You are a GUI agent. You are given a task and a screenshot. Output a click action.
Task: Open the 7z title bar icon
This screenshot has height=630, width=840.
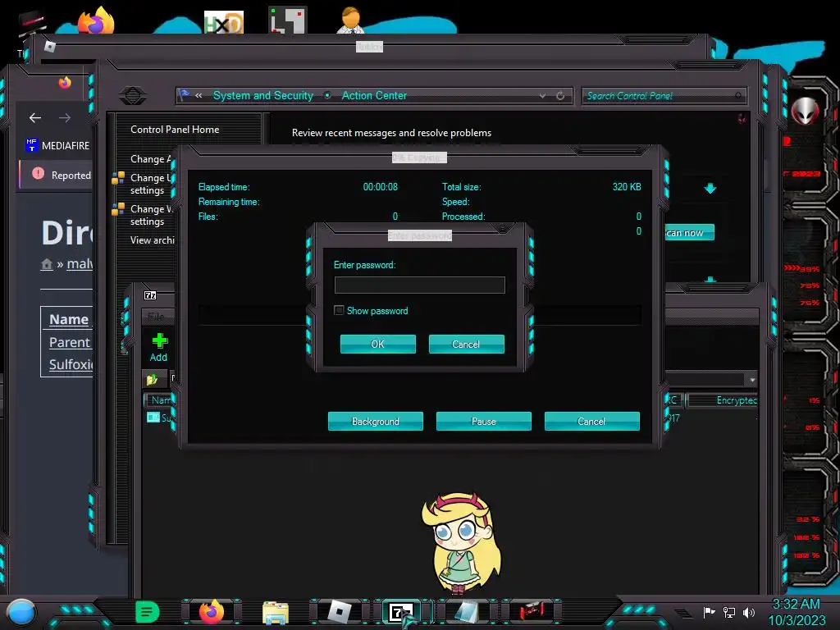pyautogui.click(x=150, y=295)
